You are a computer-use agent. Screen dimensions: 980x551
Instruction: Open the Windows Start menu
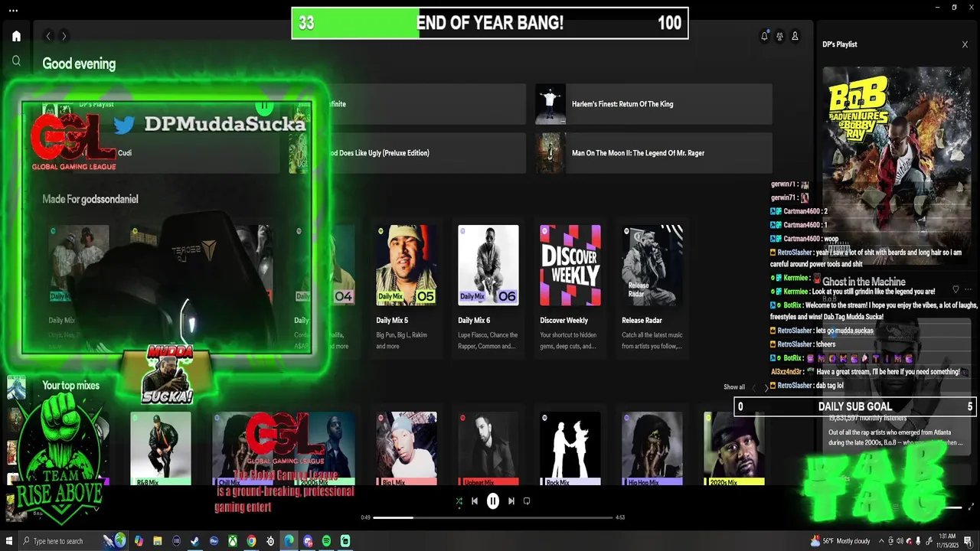[x=9, y=541]
